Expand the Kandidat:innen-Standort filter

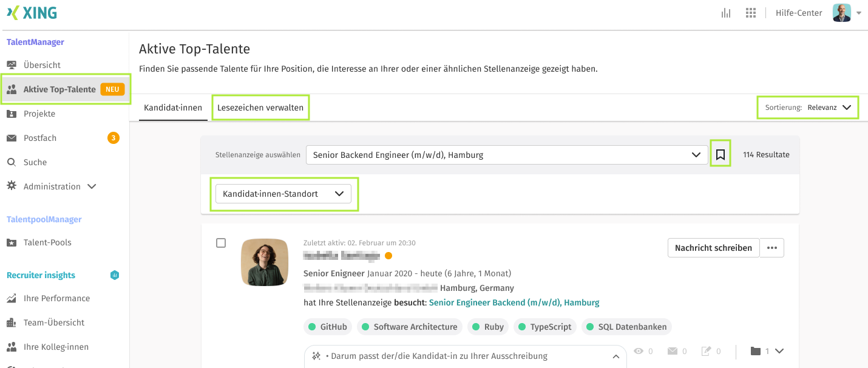284,194
